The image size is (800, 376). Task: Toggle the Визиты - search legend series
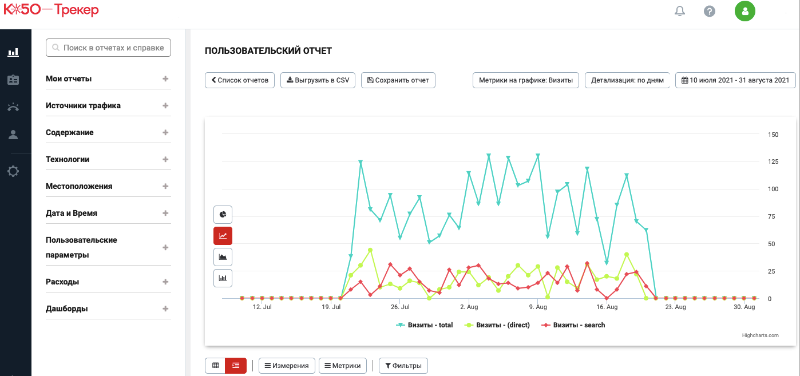[x=573, y=325]
